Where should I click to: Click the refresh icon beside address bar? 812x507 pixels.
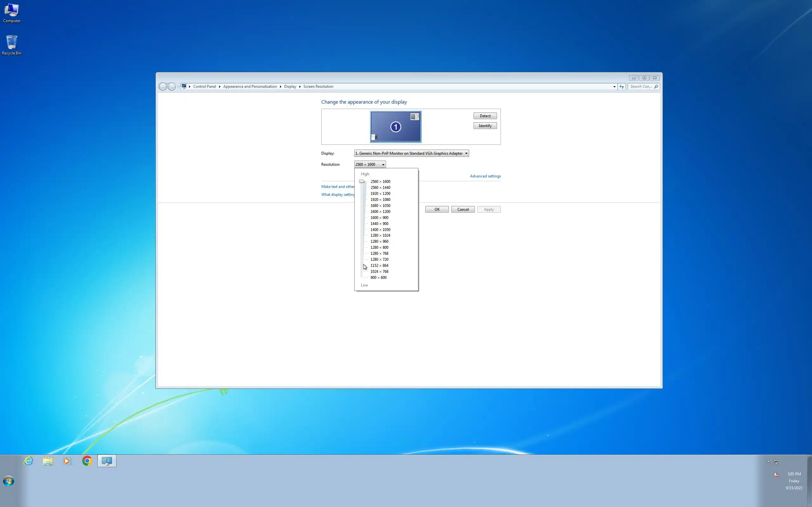point(621,87)
